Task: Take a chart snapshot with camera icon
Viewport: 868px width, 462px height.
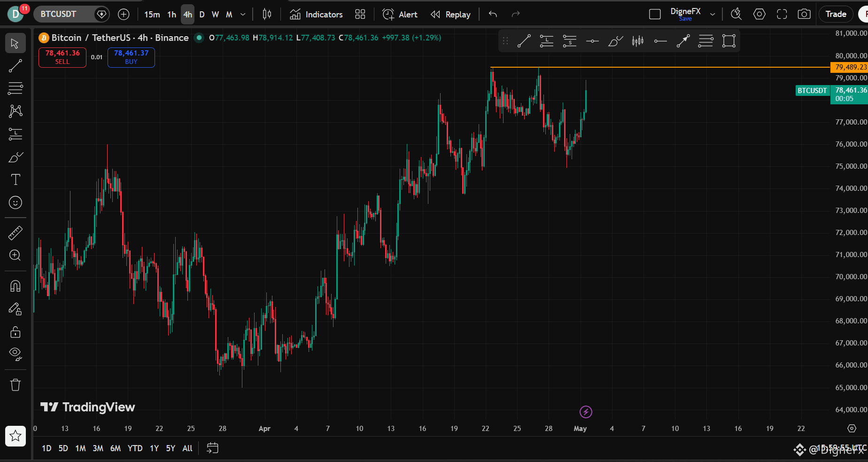Action: pos(804,15)
